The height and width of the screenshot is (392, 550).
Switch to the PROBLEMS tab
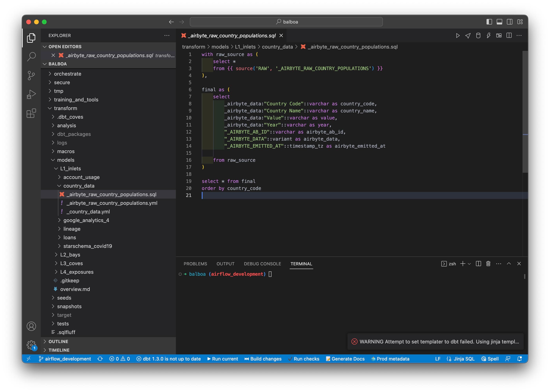point(195,264)
